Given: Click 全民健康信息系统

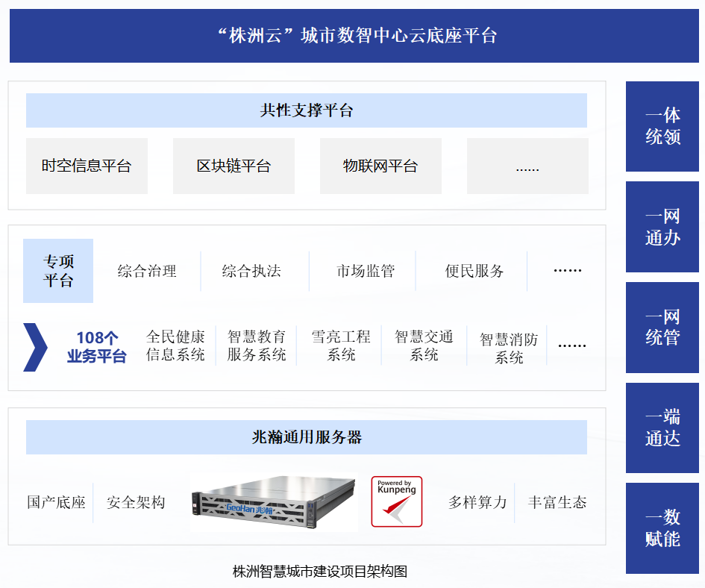Looking at the screenshot, I should point(175,345).
